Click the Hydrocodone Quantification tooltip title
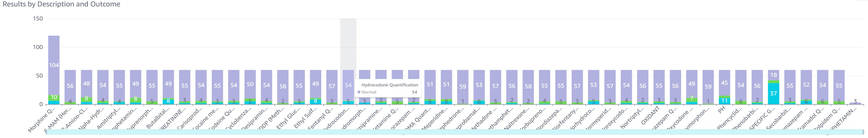 tap(389, 85)
